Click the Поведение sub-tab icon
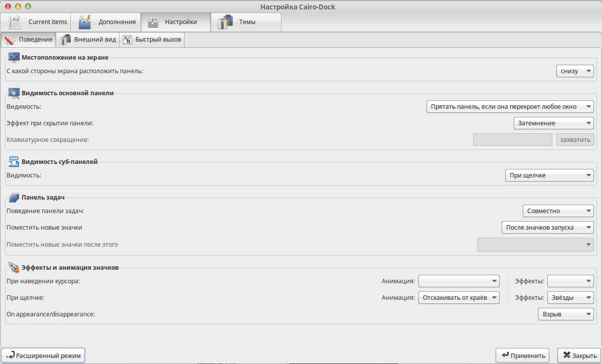 (10, 40)
